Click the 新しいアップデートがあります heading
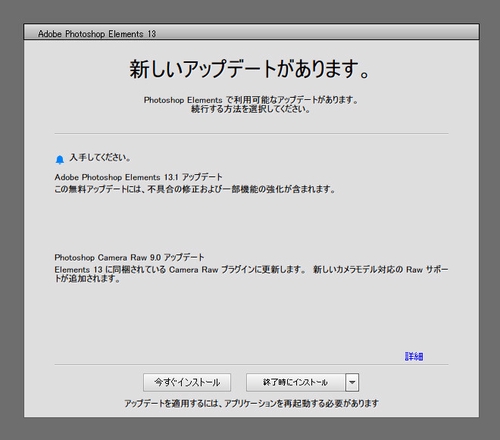 click(250, 69)
